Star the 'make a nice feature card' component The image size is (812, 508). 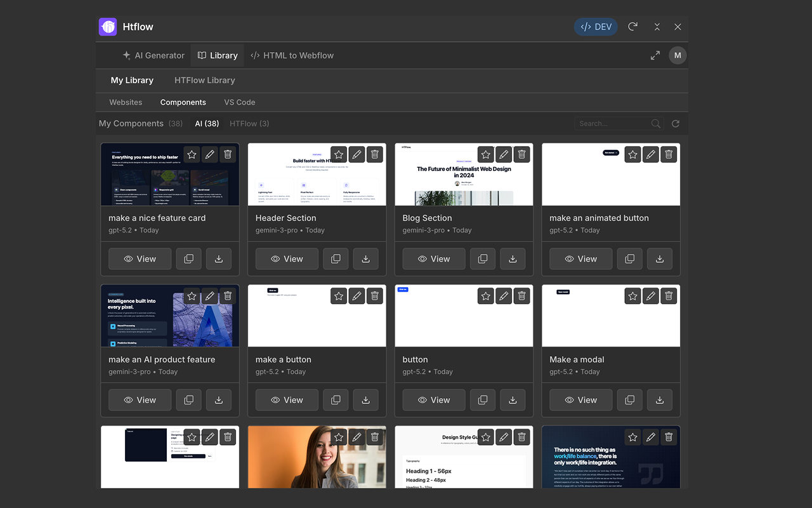click(192, 154)
